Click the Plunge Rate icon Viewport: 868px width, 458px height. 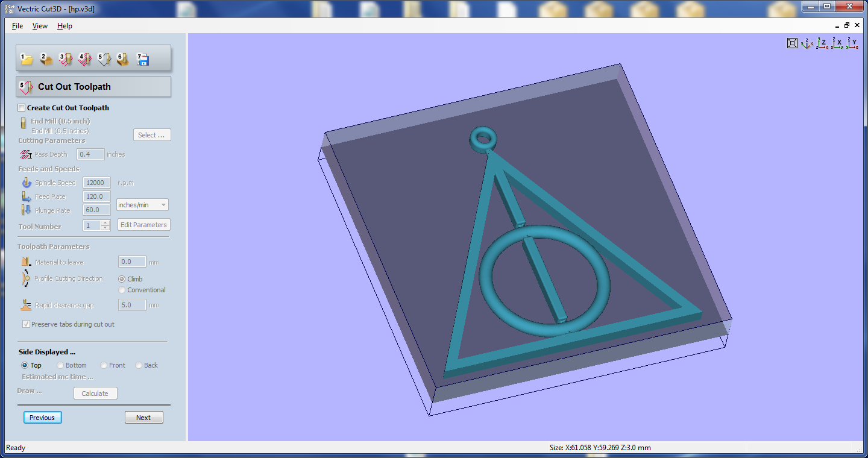pyautogui.click(x=27, y=210)
